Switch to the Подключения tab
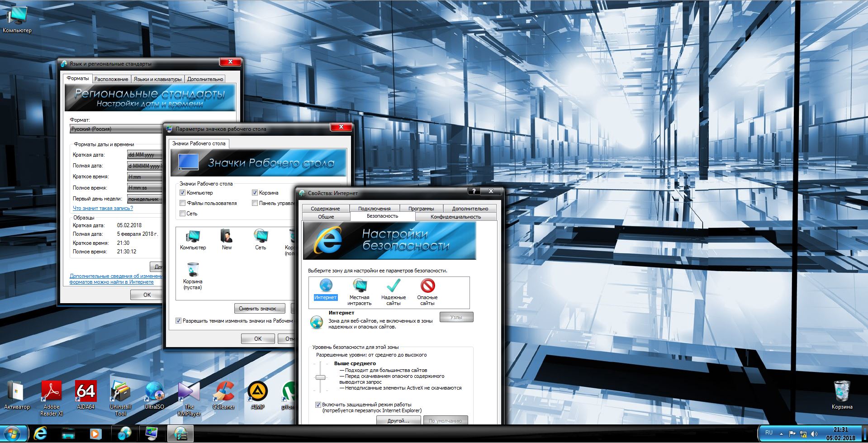 tap(375, 209)
